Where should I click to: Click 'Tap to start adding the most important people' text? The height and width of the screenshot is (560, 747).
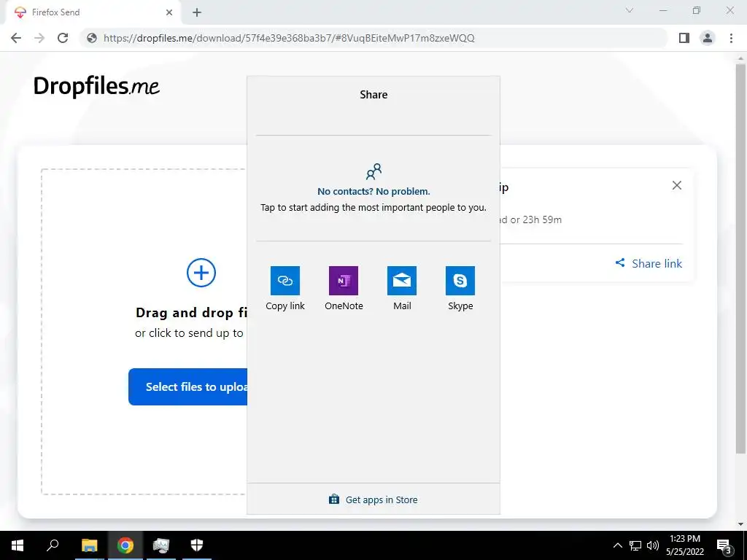point(373,208)
